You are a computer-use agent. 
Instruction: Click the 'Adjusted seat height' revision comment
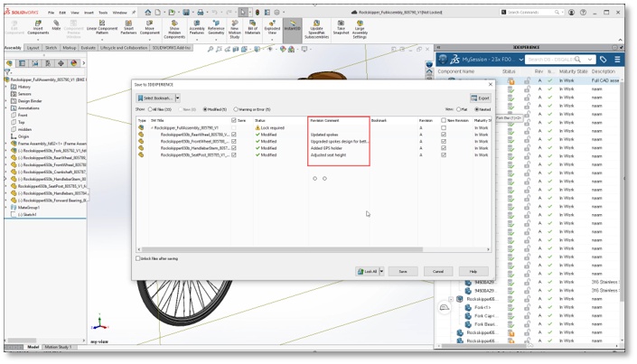coord(328,155)
